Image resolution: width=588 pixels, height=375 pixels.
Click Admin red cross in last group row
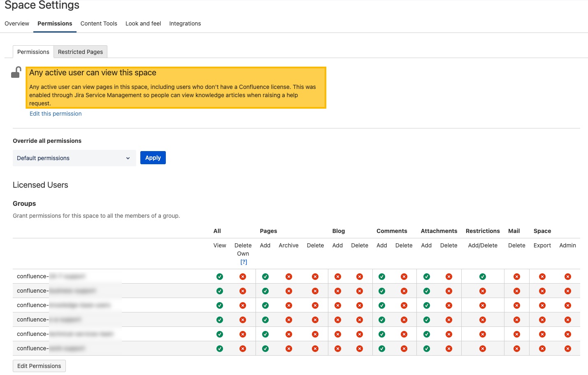point(568,349)
